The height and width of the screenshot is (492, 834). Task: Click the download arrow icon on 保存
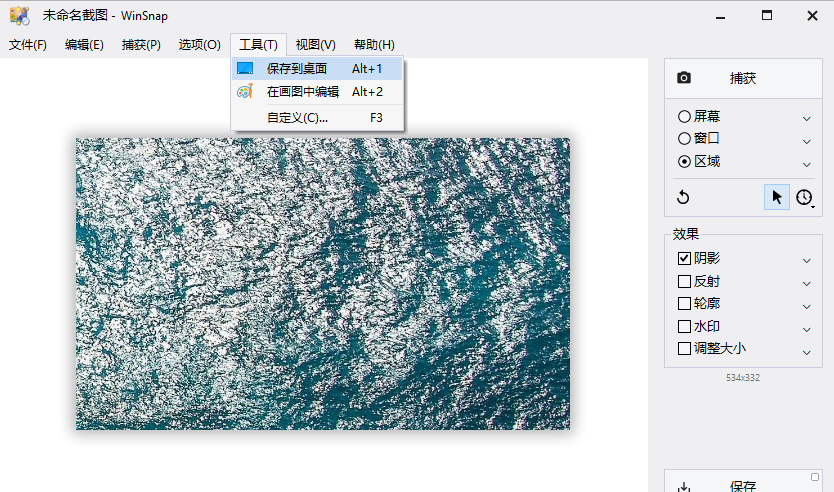(x=684, y=487)
